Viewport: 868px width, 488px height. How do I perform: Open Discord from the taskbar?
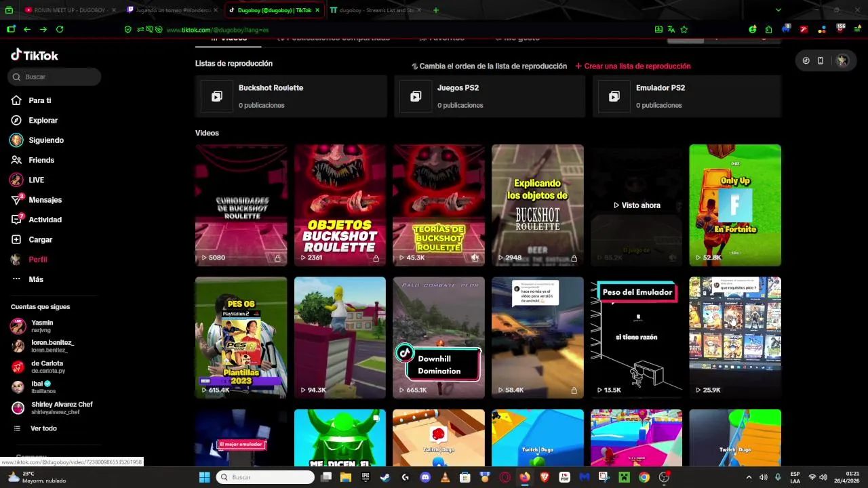pyautogui.click(x=425, y=477)
